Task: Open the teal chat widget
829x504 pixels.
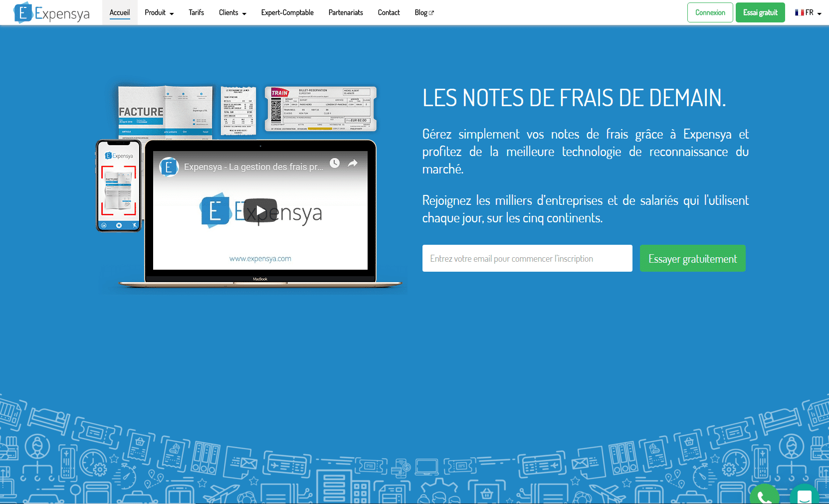Action: 804,495
